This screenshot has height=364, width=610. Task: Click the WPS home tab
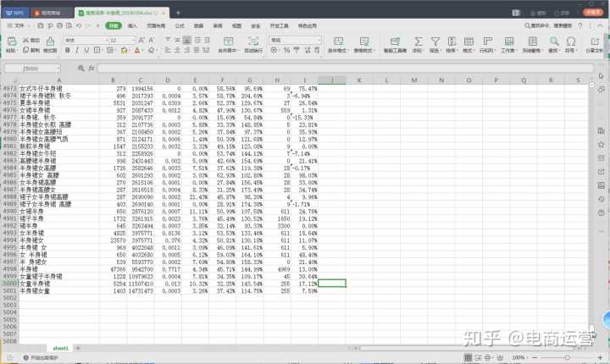pos(14,13)
